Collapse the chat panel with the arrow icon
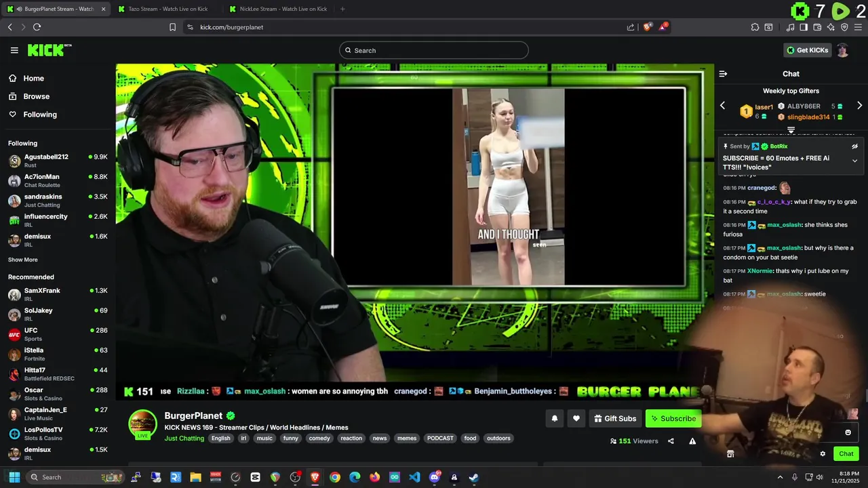Screen dimensions: 868x488 (723, 74)
